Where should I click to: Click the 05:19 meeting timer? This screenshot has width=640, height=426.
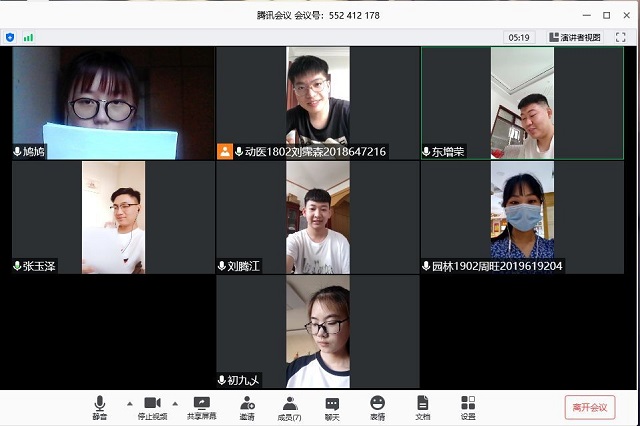click(519, 38)
